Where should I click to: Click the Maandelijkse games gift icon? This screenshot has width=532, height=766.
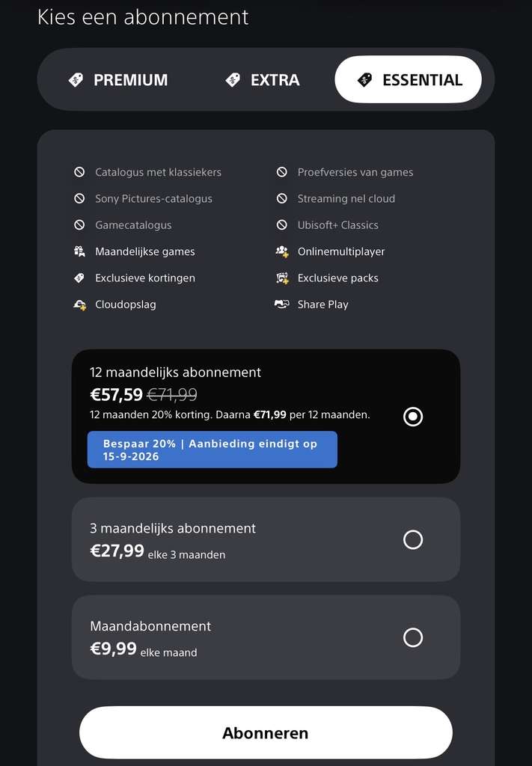79,251
